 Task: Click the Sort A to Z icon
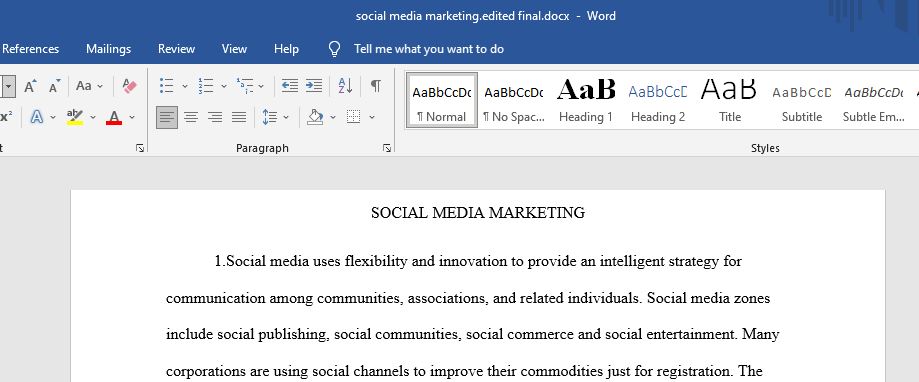point(345,86)
